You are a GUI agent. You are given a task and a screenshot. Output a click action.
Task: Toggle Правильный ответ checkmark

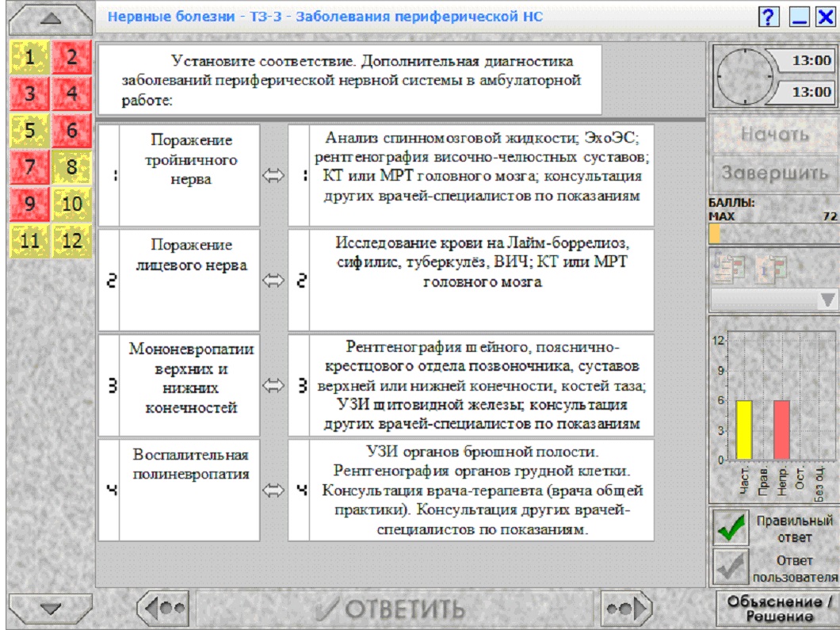(x=731, y=527)
